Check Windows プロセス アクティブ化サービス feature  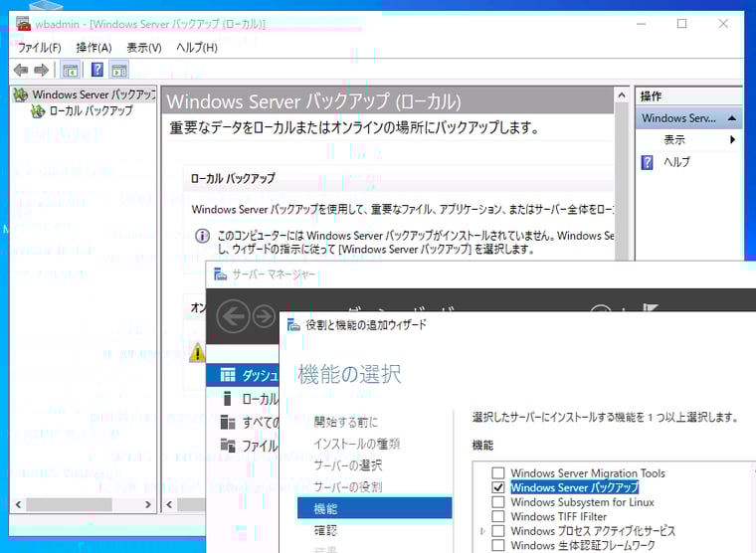[498, 531]
